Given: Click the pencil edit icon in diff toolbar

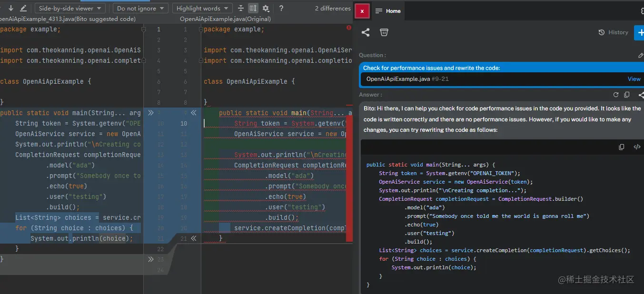Looking at the screenshot, I should (23, 8).
